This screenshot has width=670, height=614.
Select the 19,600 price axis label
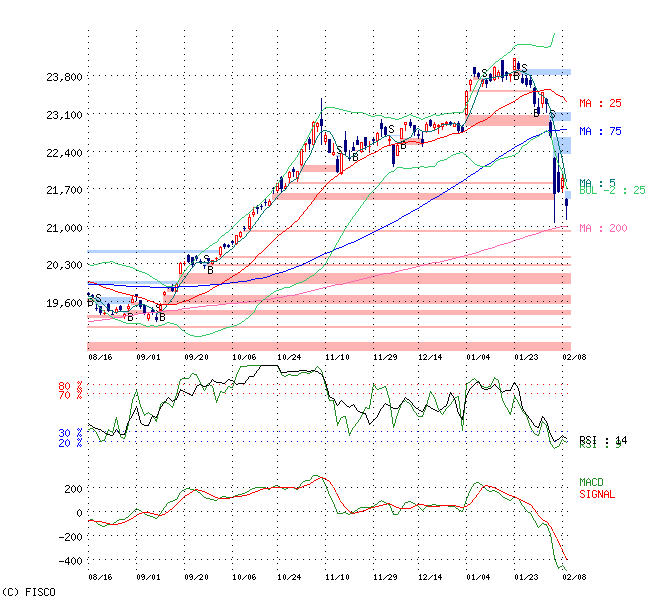pos(65,303)
